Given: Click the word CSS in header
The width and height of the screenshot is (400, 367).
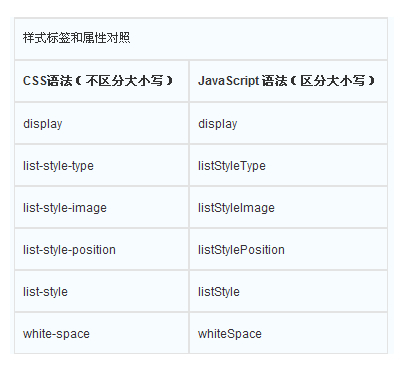Looking at the screenshot, I should (35, 81).
